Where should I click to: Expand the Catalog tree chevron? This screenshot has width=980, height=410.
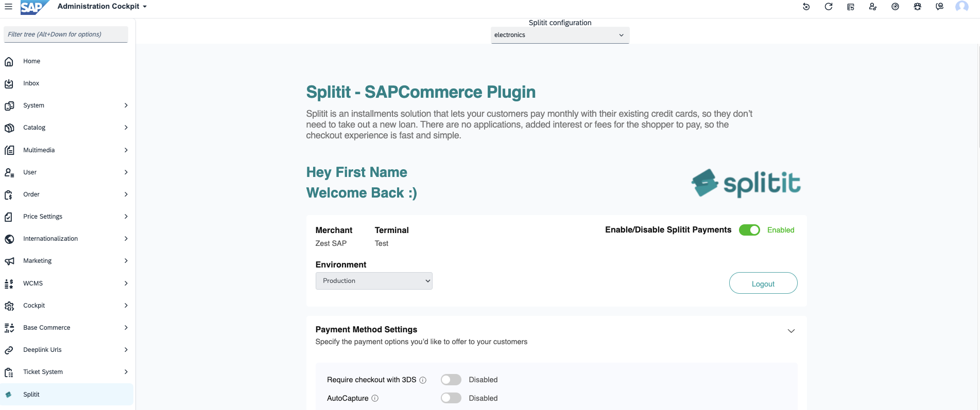(126, 128)
